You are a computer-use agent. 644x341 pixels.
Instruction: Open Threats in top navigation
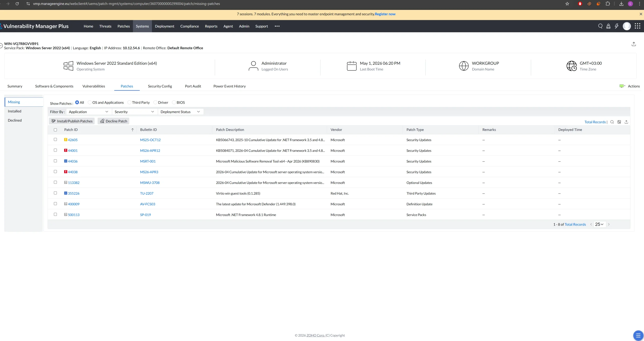point(105,26)
